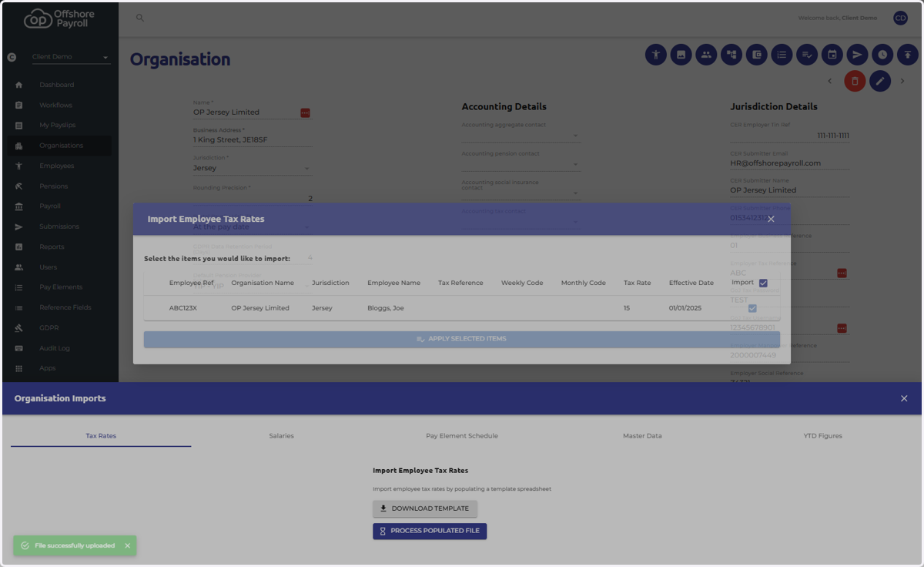Switch to the Salaries tab
924x567 pixels.
point(281,436)
